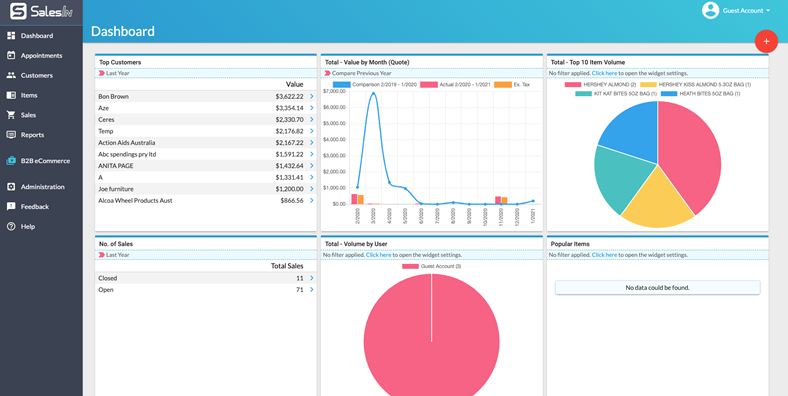Go to Items menu item
788x396 pixels.
29,95
